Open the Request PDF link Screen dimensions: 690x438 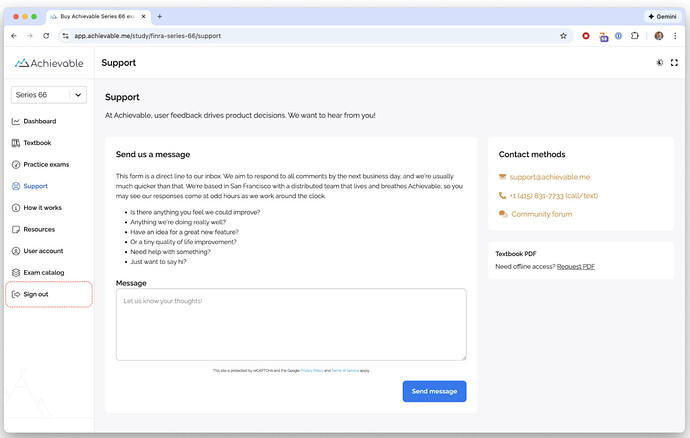pyautogui.click(x=576, y=266)
